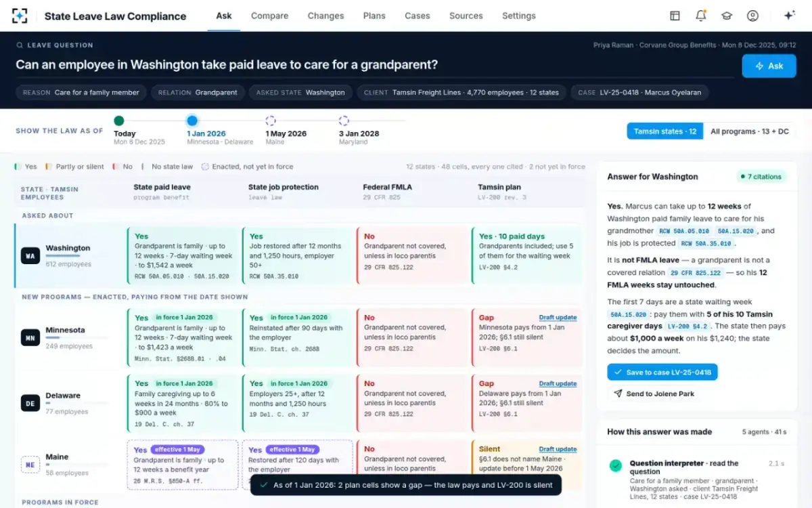
Task: Click the magnifier icon beside LEAVE QUESTION
Action: 20,45
